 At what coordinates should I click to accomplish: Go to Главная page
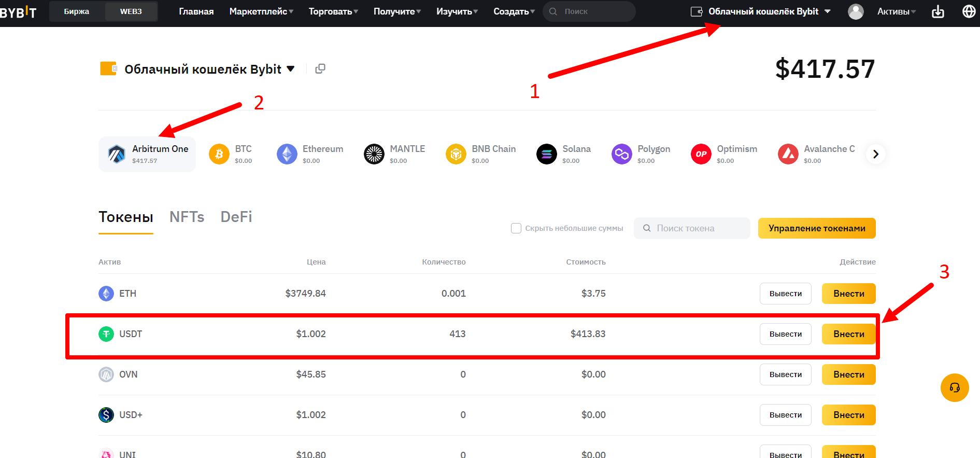tap(196, 11)
